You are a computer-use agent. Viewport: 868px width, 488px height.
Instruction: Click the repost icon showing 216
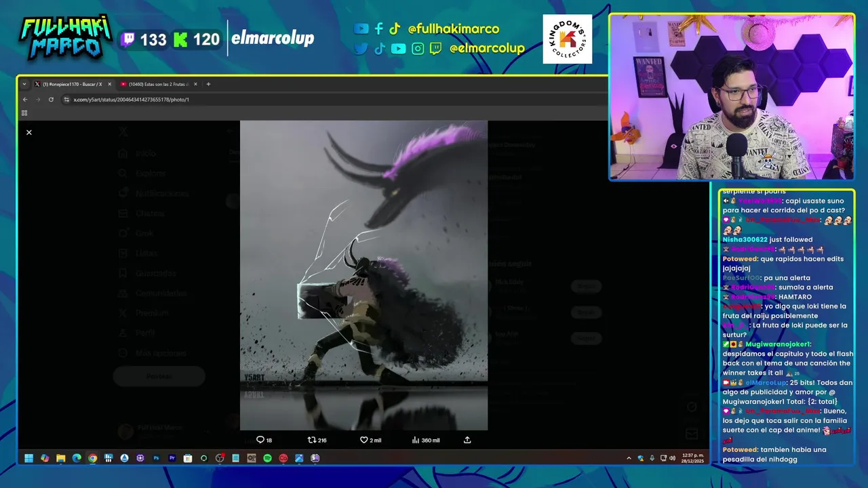point(312,440)
